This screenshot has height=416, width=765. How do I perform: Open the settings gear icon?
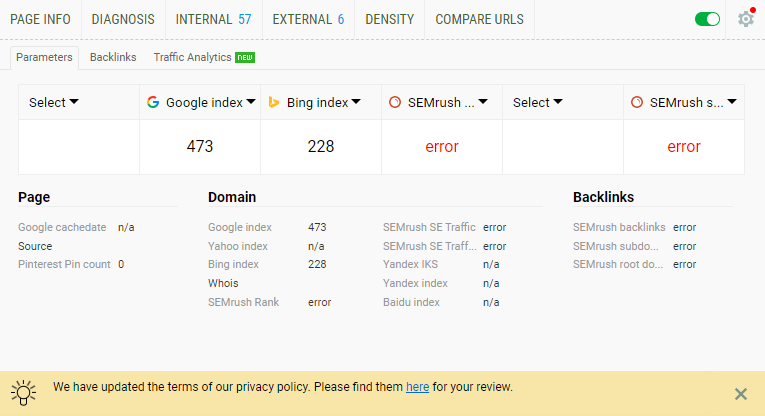[745, 19]
